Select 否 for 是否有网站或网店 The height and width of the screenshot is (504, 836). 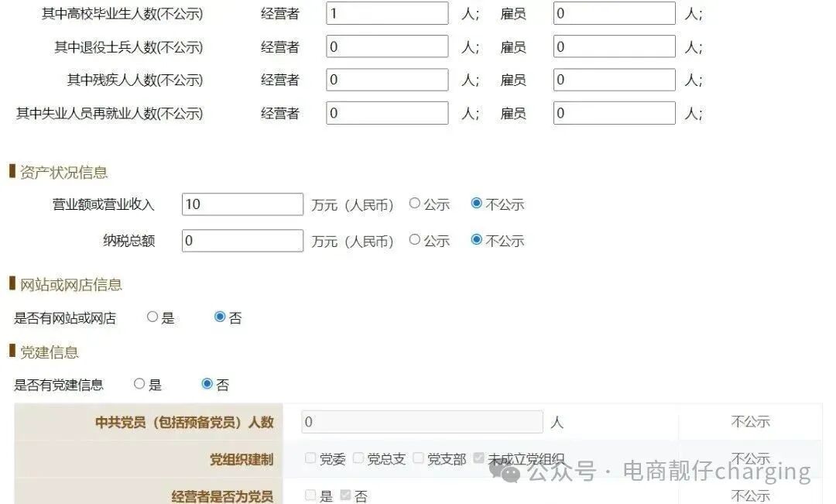click(x=220, y=317)
